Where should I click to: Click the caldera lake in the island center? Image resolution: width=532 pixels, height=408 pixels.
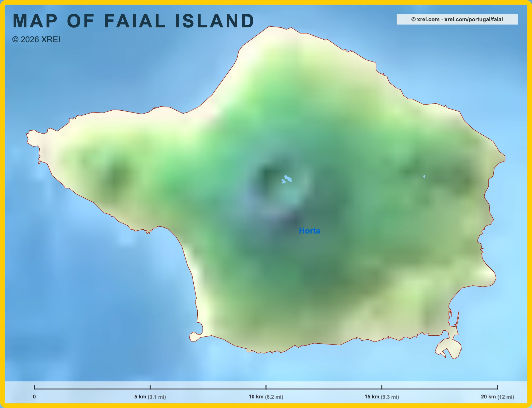(287, 179)
